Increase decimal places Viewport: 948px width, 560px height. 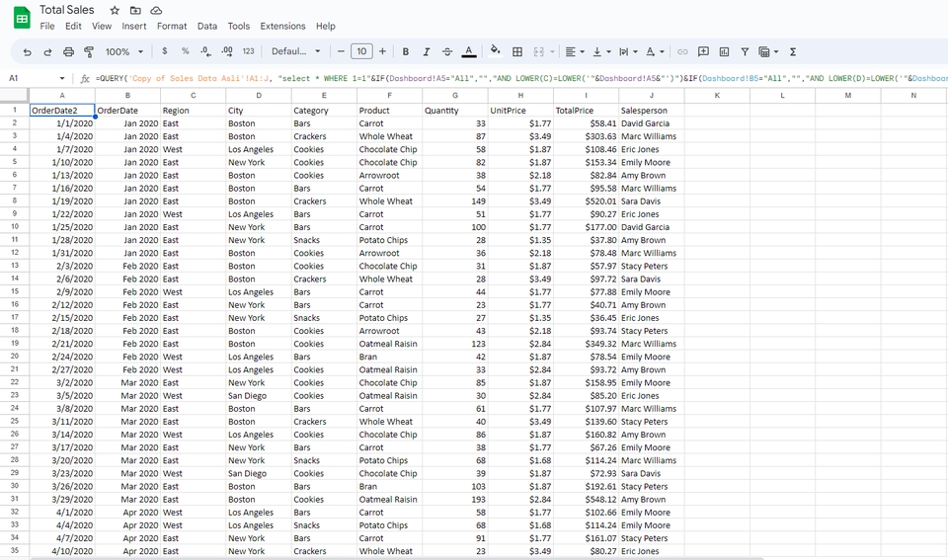(227, 52)
